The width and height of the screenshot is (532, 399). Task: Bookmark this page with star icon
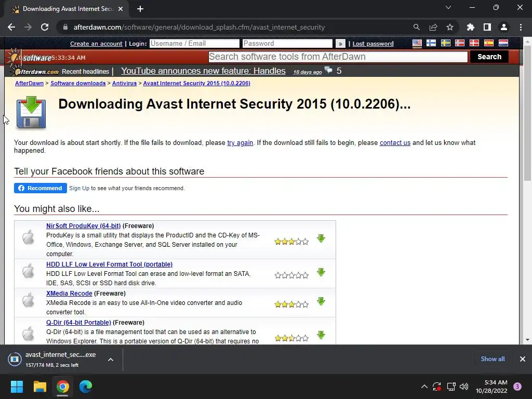tap(450, 27)
